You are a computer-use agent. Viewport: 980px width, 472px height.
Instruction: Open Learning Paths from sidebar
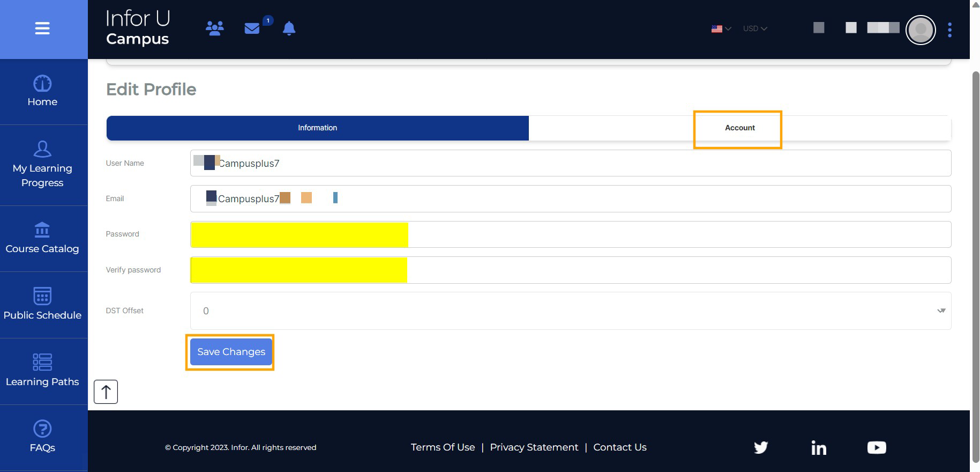[x=42, y=371]
